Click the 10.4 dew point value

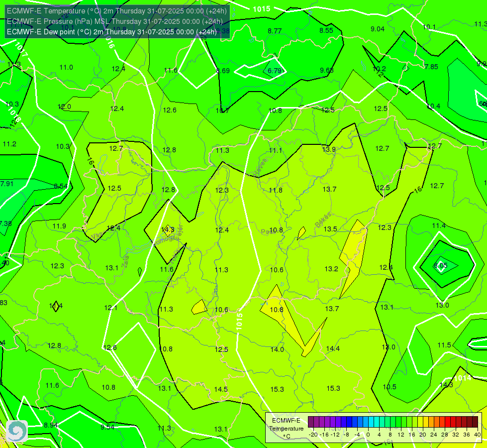pyautogui.click(x=433, y=106)
